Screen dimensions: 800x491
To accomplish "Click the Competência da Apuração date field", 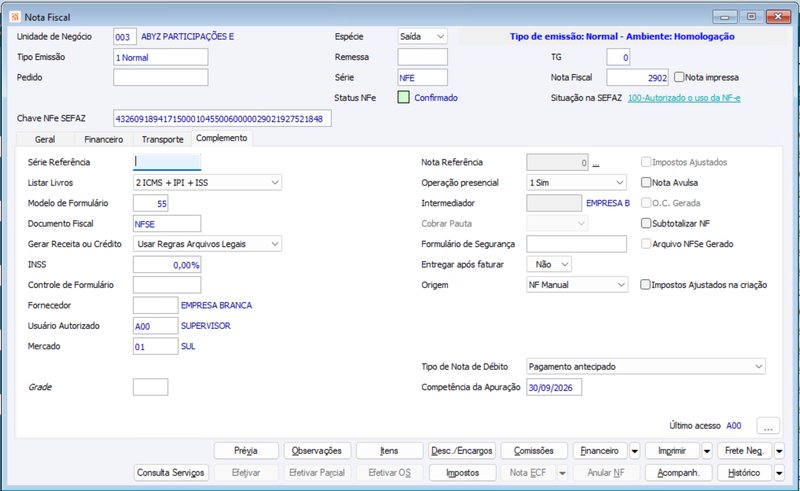I will [x=554, y=387].
